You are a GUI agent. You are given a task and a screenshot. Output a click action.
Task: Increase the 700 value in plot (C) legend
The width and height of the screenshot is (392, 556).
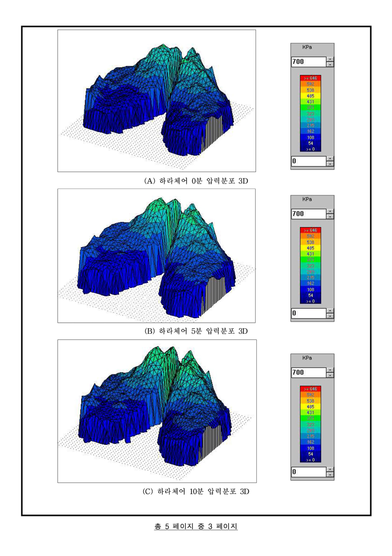[330, 370]
